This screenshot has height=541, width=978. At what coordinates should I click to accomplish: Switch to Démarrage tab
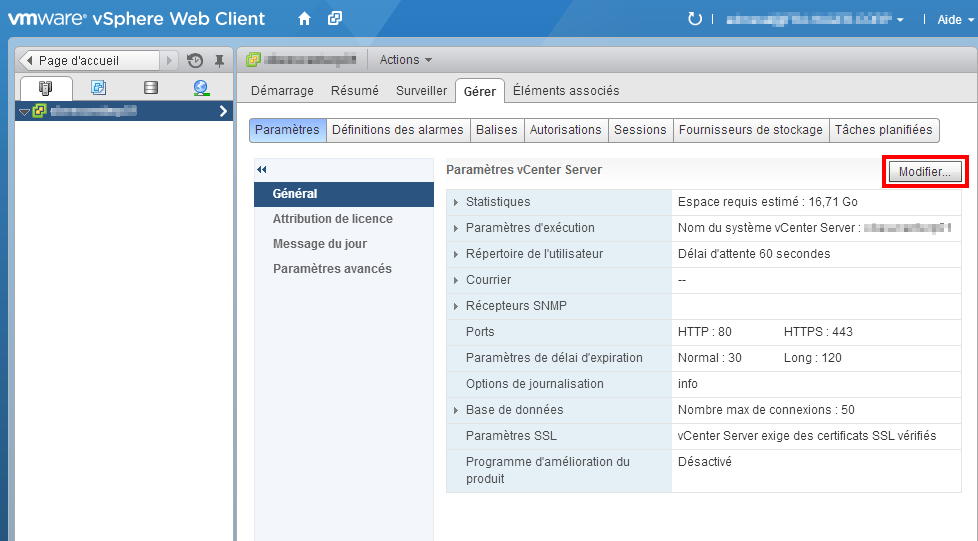[282, 90]
